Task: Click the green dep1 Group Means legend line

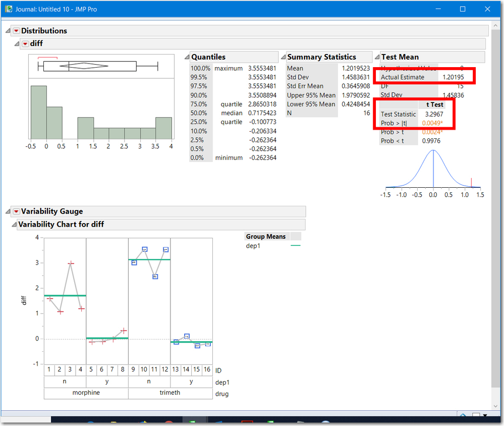Action: pos(296,246)
